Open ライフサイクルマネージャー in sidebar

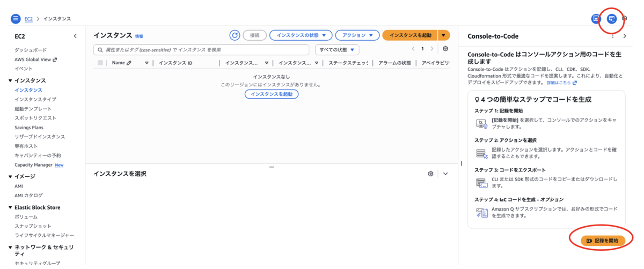pos(45,235)
